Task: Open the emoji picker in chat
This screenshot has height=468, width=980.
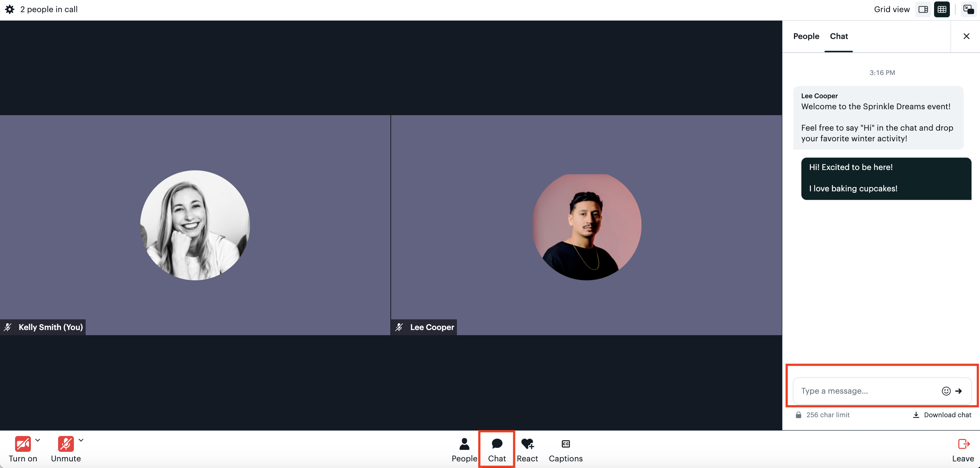Action: point(946,391)
